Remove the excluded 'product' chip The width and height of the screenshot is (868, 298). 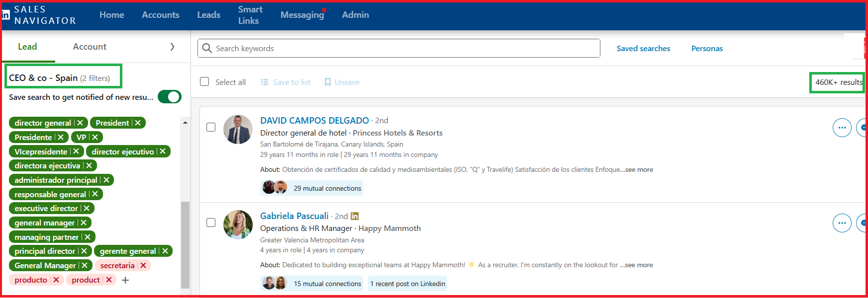(109, 280)
